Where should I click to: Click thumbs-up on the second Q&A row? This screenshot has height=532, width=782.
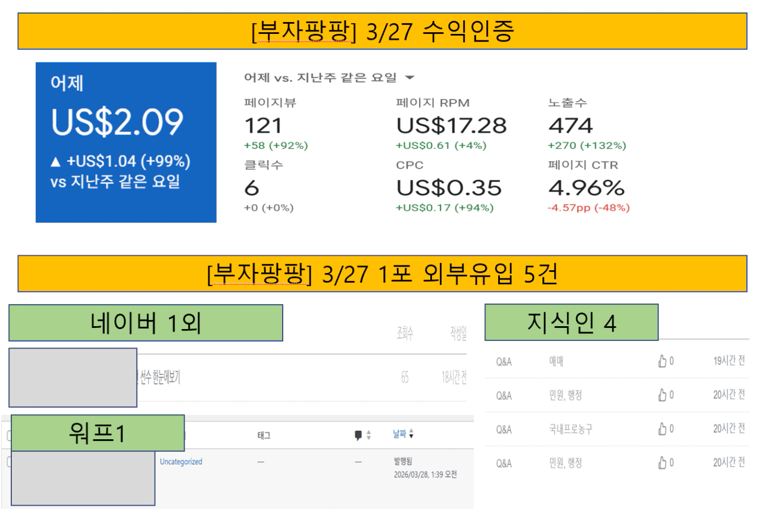pyautogui.click(x=661, y=395)
